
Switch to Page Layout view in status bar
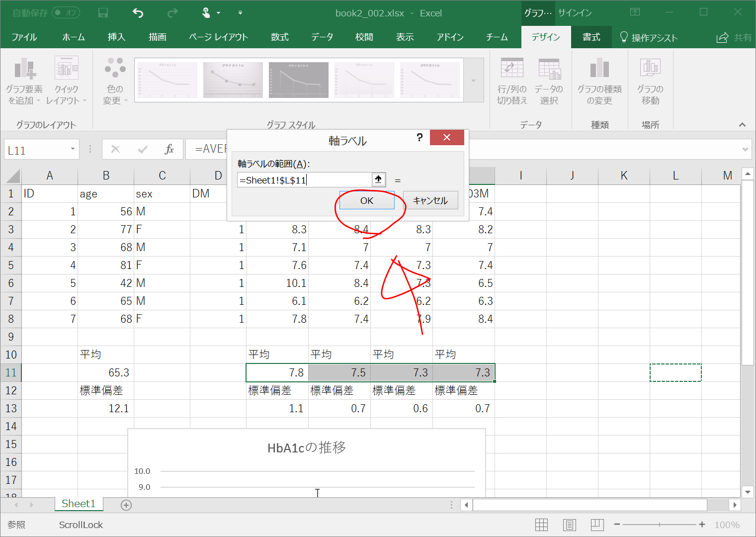tap(570, 525)
